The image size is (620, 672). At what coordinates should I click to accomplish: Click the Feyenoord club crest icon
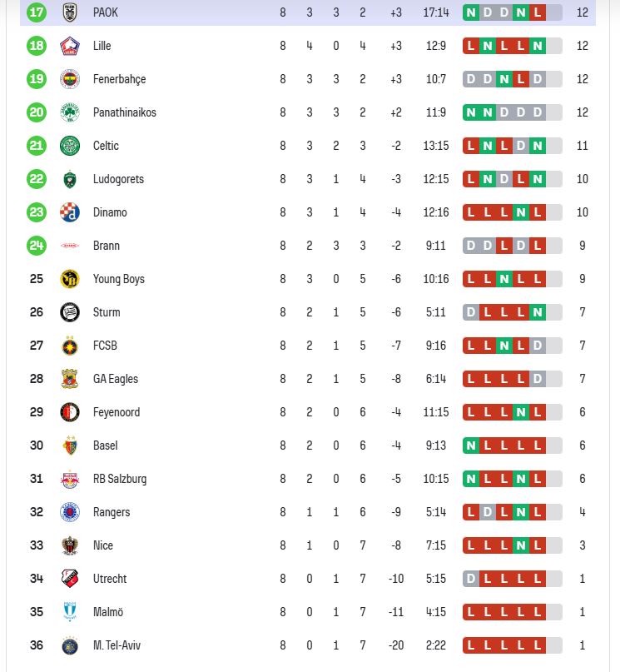70,412
